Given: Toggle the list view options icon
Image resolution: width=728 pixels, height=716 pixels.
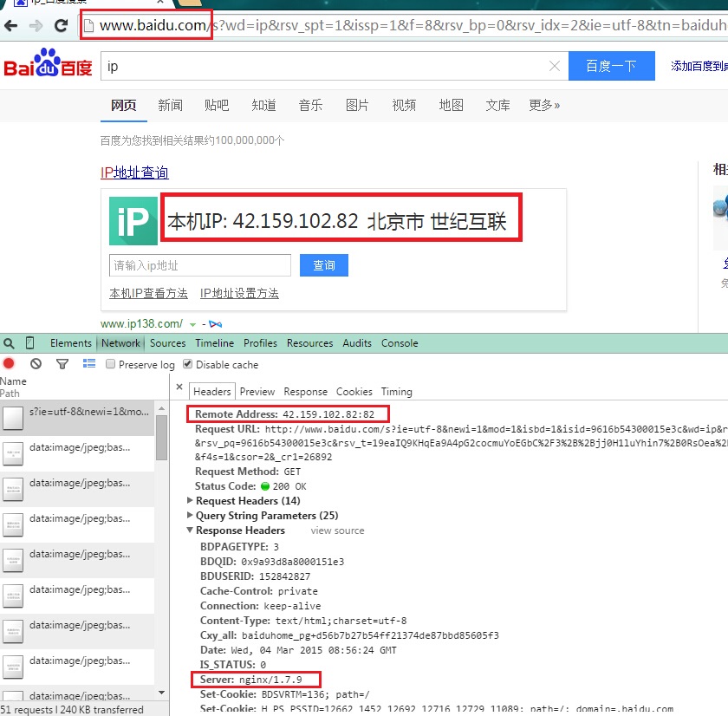Looking at the screenshot, I should (89, 363).
